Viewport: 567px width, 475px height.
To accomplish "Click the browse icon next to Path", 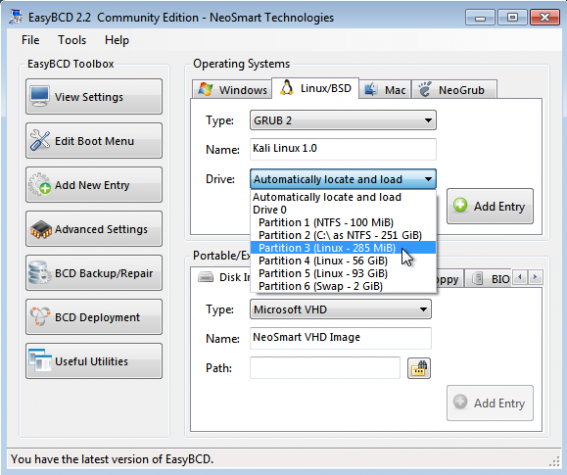I will (419, 368).
